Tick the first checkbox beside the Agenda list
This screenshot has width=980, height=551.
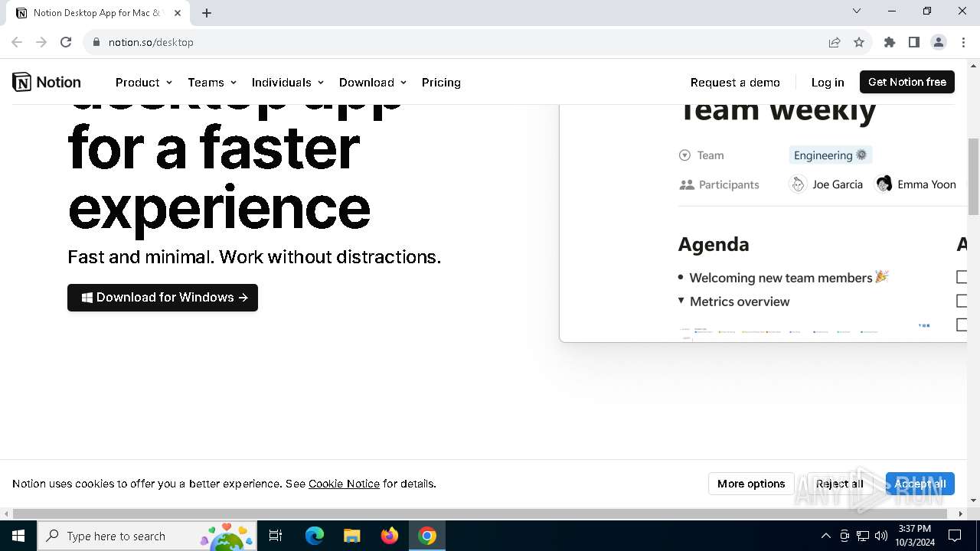pyautogui.click(x=962, y=277)
